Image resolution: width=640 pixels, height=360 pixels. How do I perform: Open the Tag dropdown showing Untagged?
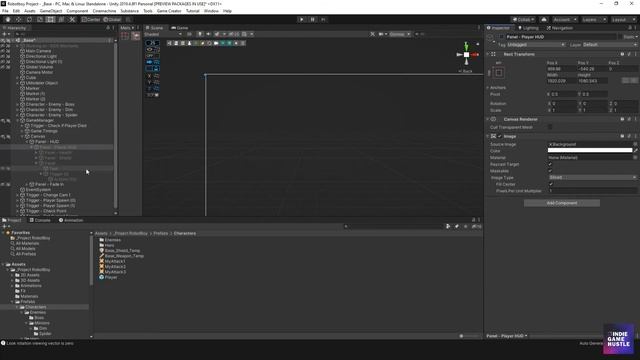[x=536, y=44]
